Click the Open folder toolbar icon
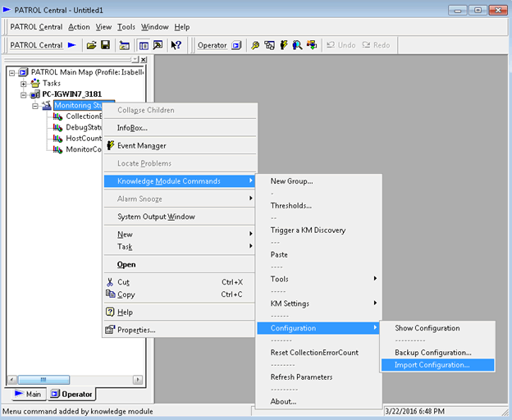This screenshot has width=512, height=420. tap(92, 45)
